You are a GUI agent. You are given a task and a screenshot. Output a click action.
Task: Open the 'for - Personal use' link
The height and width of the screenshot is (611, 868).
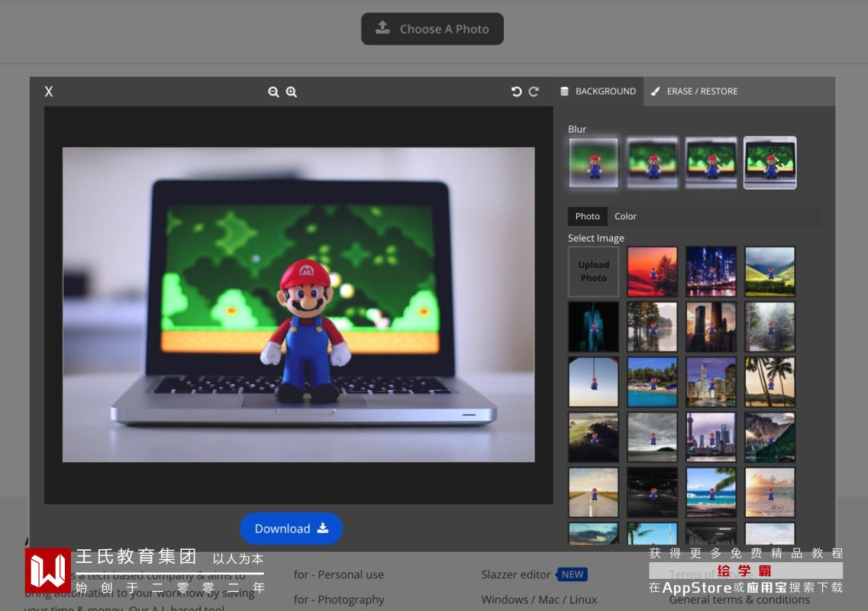[339, 574]
